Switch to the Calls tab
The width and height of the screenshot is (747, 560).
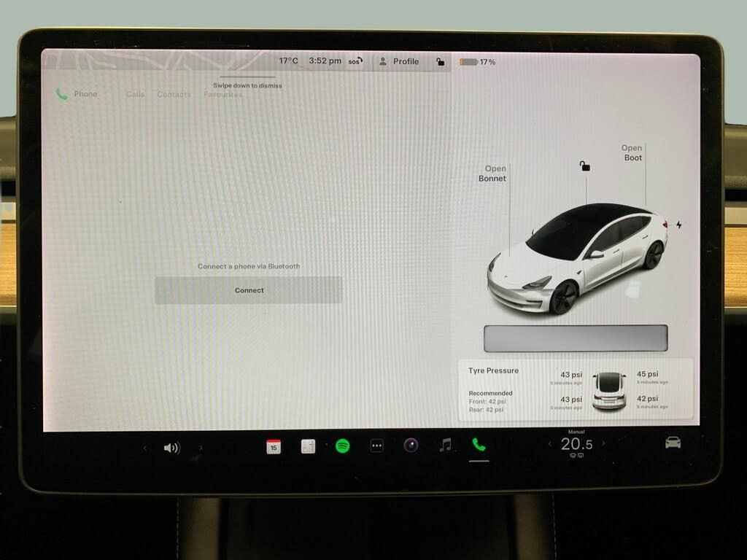tap(135, 94)
